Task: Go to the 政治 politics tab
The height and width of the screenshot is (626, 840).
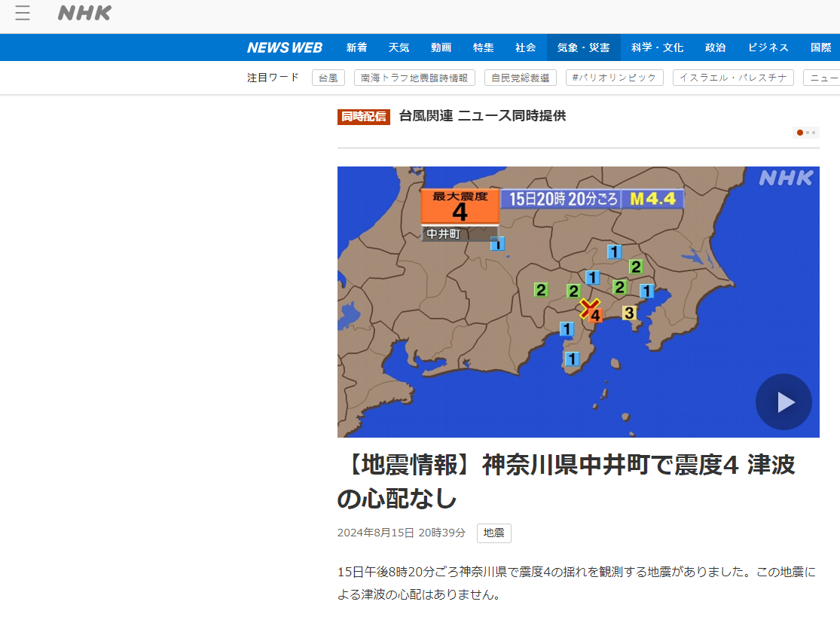Action: (715, 47)
